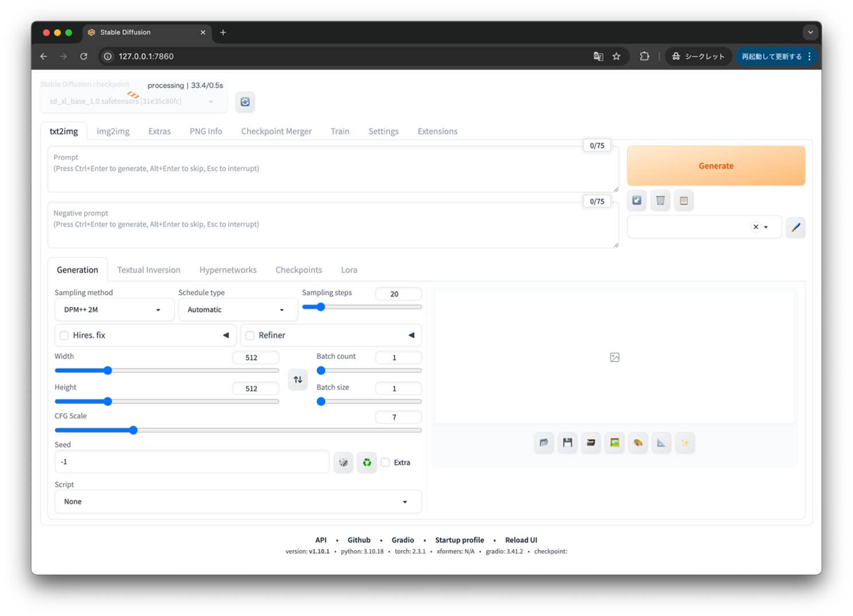The width and height of the screenshot is (853, 616).
Task: Randomize seed with the dice icon
Action: (x=343, y=462)
